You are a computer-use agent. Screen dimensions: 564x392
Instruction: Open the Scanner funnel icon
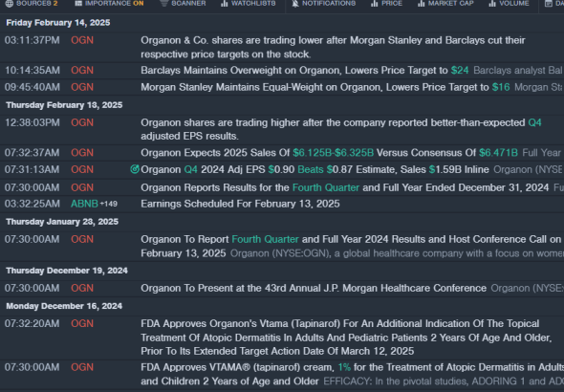pyautogui.click(x=163, y=3)
